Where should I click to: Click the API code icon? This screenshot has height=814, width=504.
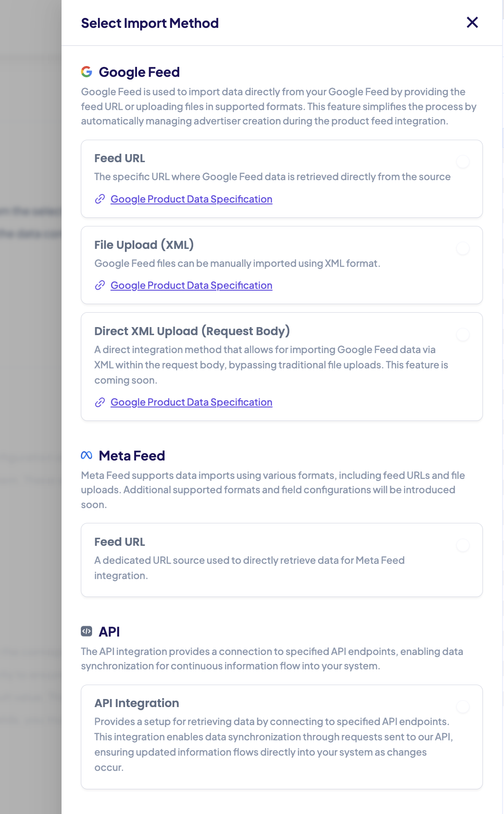point(87,632)
